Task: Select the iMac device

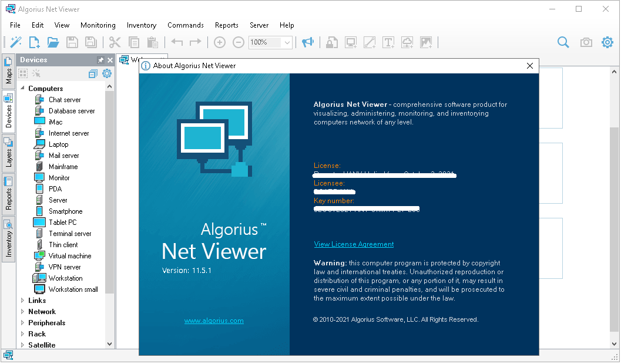Action: click(55, 122)
